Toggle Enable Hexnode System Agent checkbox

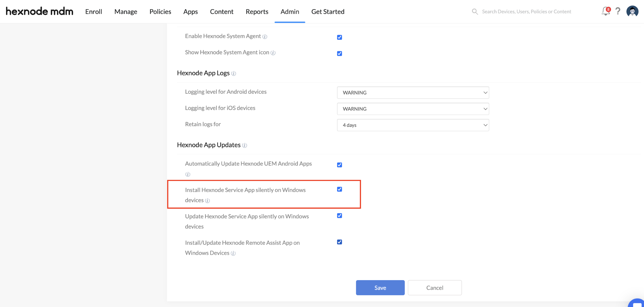coord(339,37)
